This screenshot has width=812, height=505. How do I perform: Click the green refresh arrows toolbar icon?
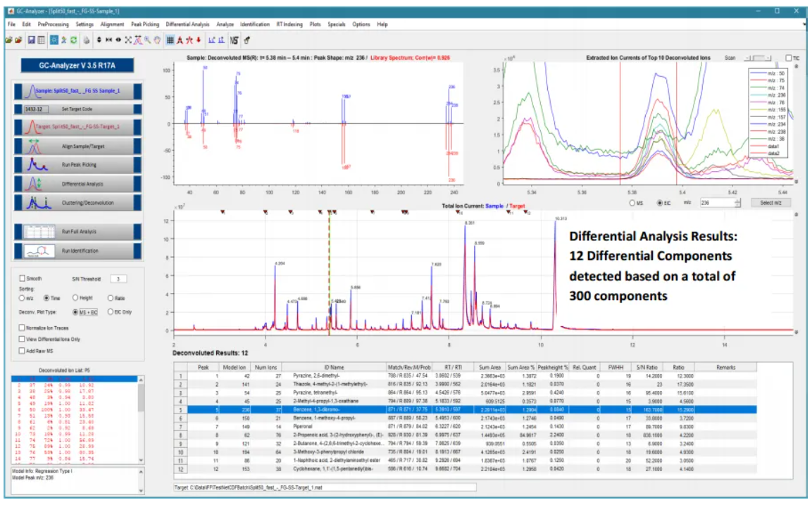(74, 40)
